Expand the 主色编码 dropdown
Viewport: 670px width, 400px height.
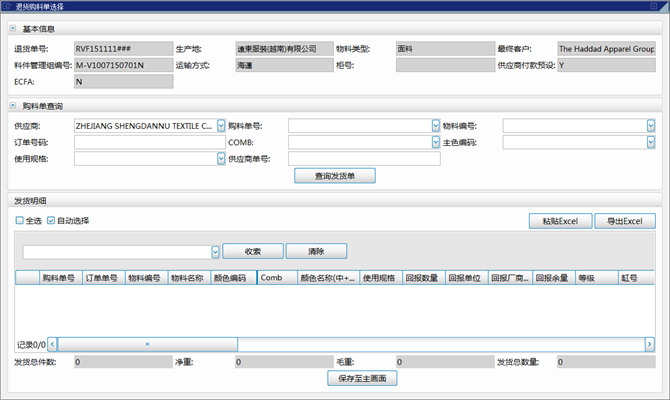[650, 142]
